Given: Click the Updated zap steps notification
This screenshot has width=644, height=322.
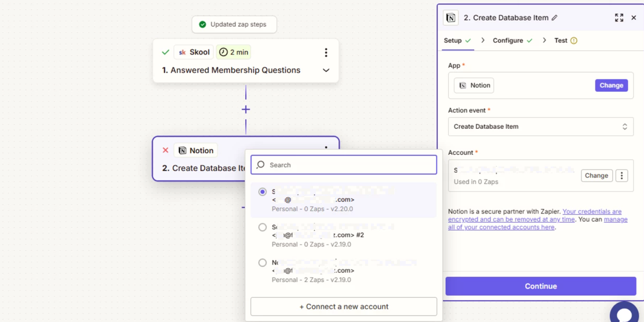Looking at the screenshot, I should [234, 25].
